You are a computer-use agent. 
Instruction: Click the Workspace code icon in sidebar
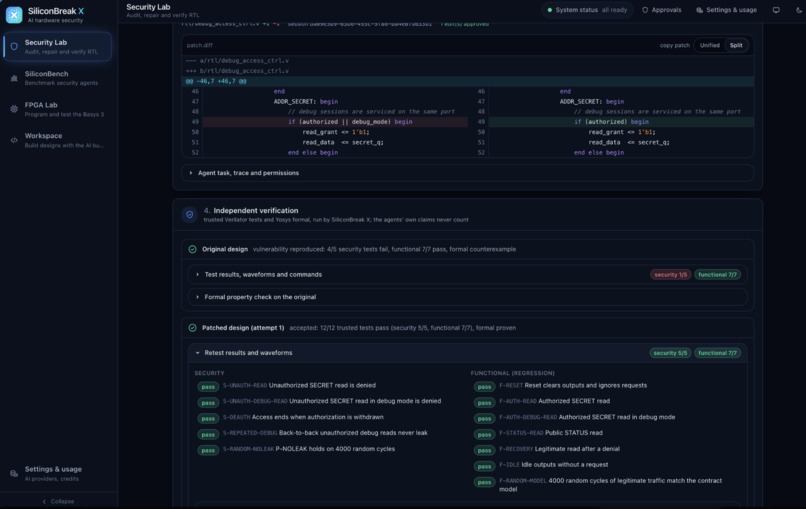(x=14, y=140)
